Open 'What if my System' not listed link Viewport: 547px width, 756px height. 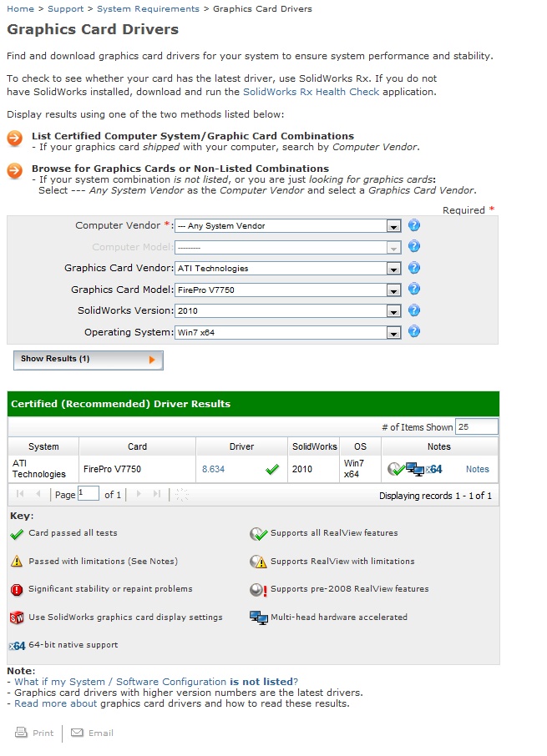(x=156, y=682)
